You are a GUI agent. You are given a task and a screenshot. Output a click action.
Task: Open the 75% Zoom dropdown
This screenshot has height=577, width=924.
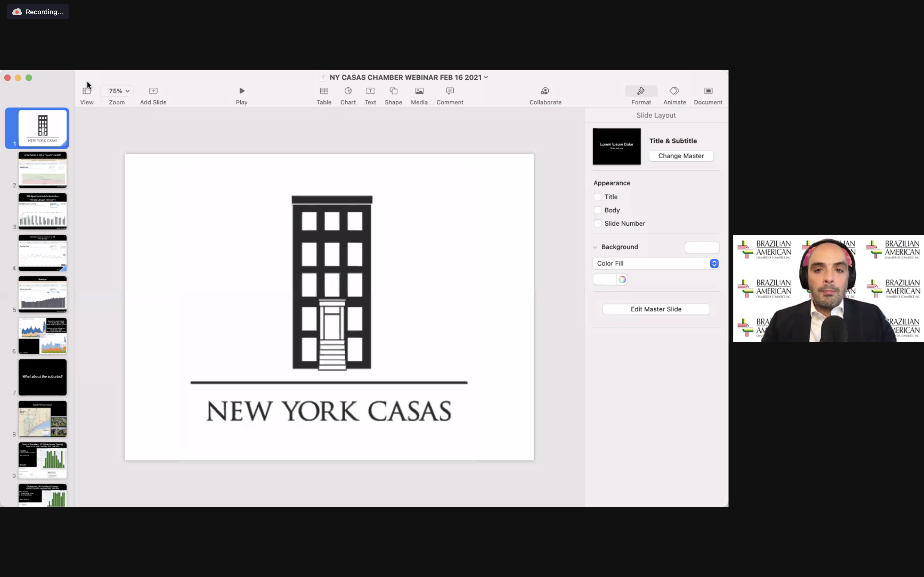(119, 91)
